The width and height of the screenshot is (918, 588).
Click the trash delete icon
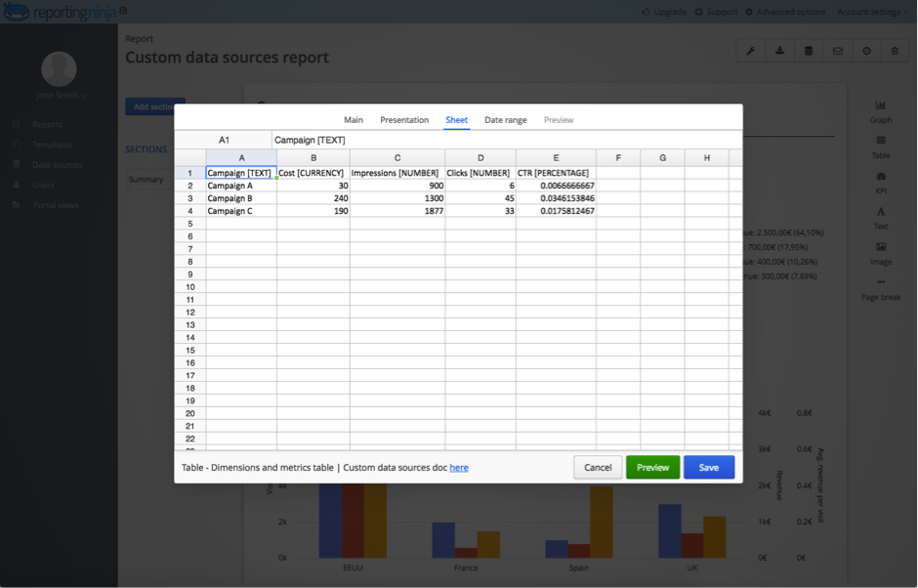pos(896,50)
